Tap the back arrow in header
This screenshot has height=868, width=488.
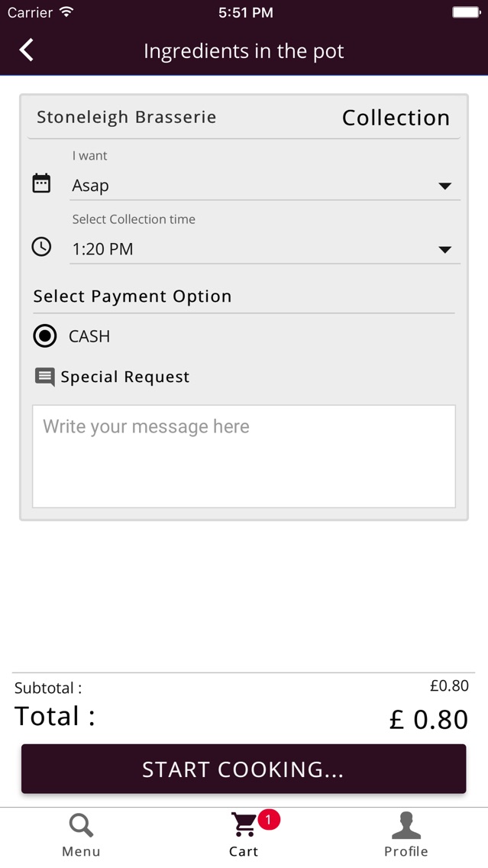coord(26,50)
